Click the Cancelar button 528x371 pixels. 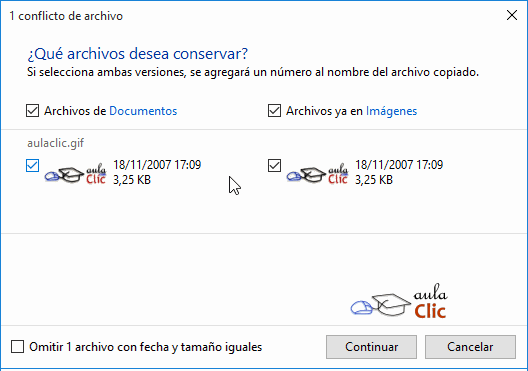tap(470, 347)
